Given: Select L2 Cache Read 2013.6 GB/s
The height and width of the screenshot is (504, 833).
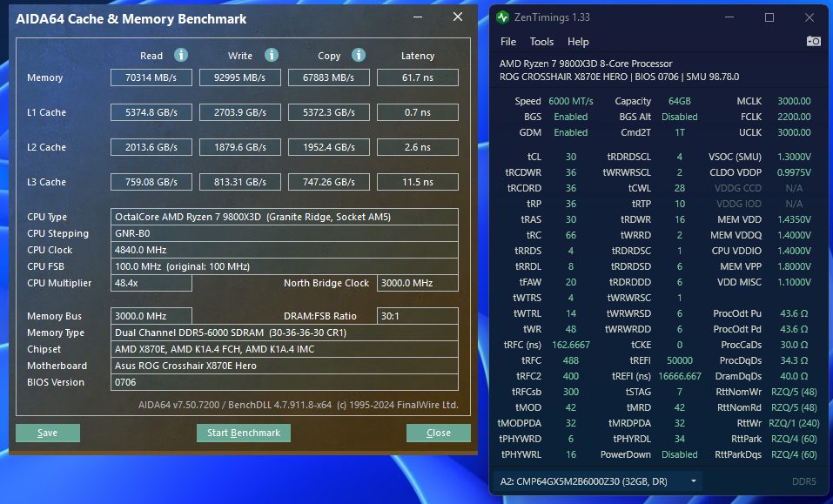Looking at the screenshot, I should click(x=151, y=147).
